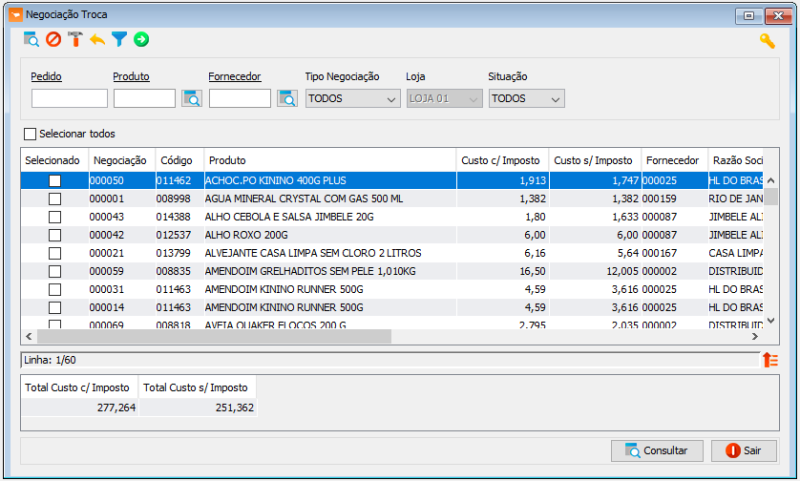Click total value 277,264

116,408
